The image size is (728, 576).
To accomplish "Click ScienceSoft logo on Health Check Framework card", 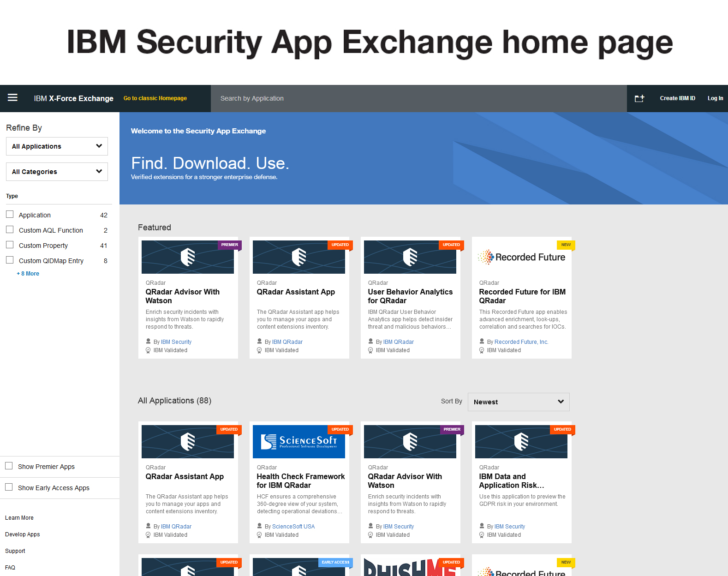I will tap(299, 442).
